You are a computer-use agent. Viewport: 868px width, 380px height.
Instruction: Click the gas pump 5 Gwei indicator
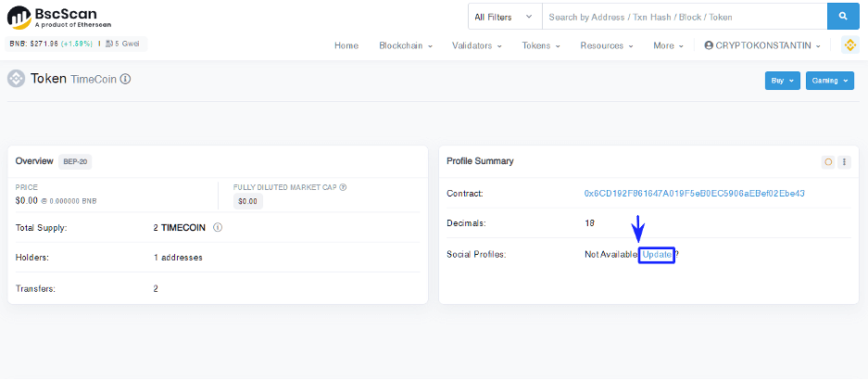pos(122,44)
